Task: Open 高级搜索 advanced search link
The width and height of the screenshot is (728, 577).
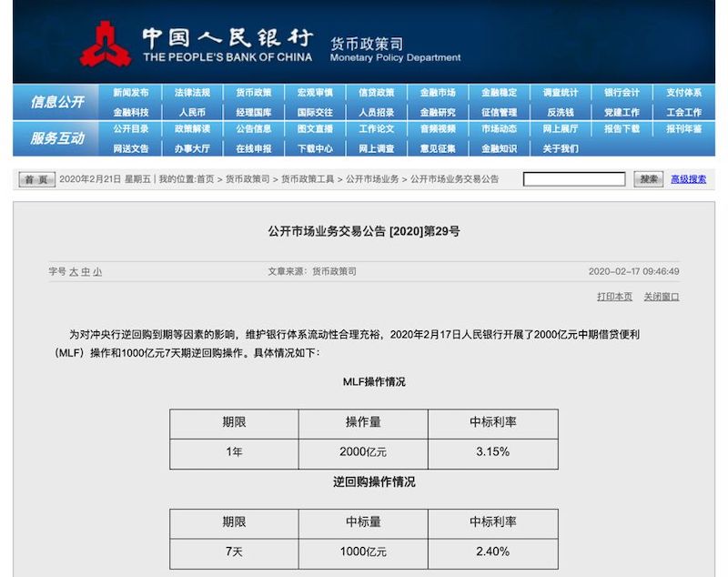Action: click(x=688, y=180)
